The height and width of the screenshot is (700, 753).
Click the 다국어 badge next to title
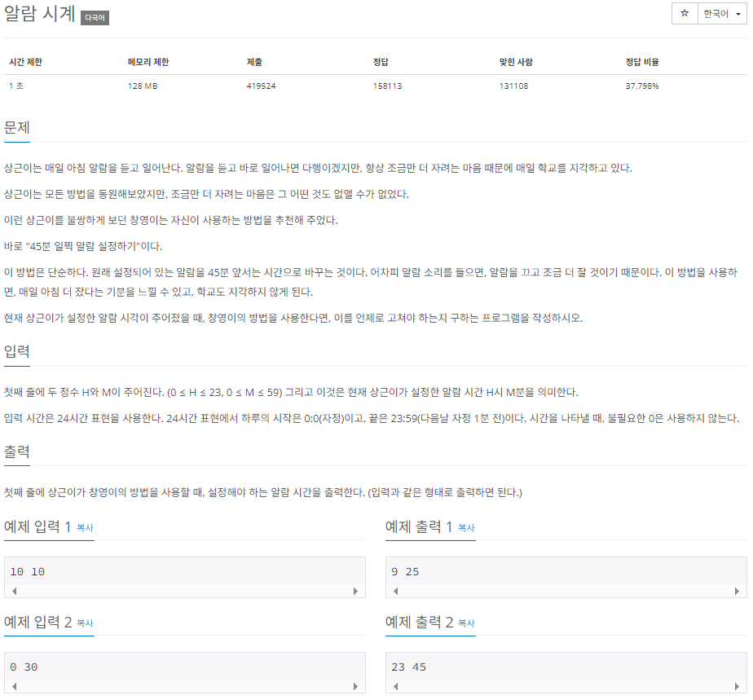coord(95,18)
